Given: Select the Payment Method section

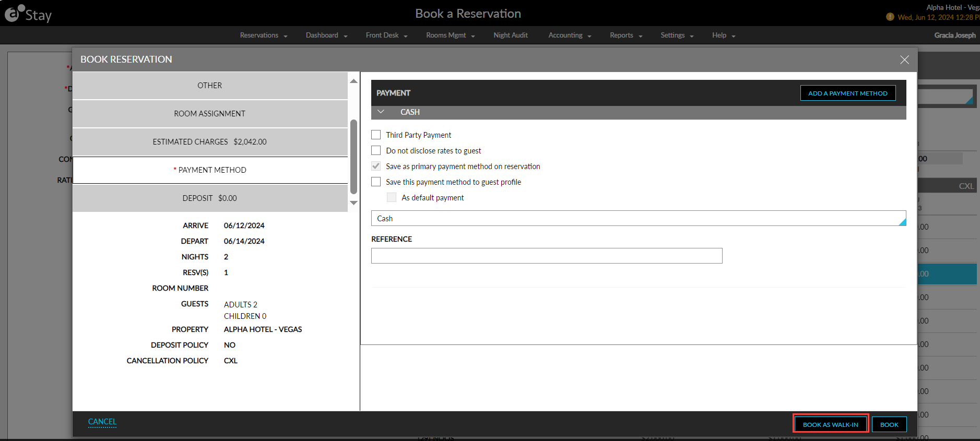Looking at the screenshot, I should (x=210, y=170).
